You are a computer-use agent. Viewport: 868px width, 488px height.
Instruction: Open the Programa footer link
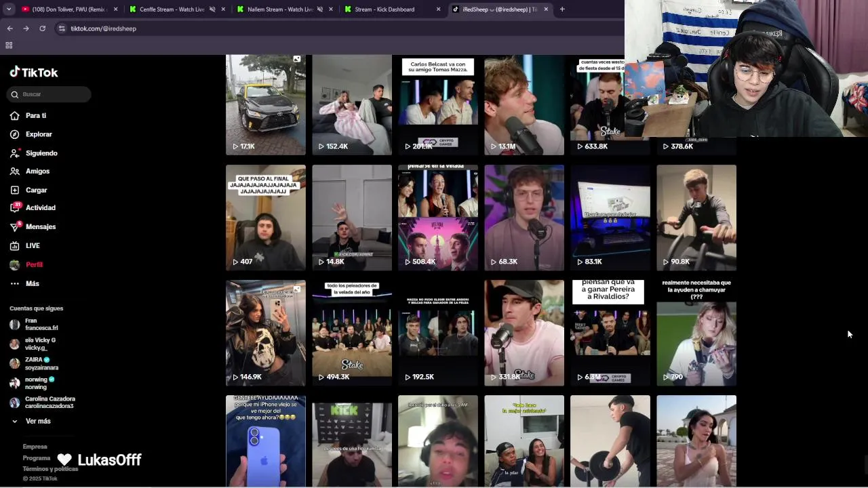click(x=37, y=458)
